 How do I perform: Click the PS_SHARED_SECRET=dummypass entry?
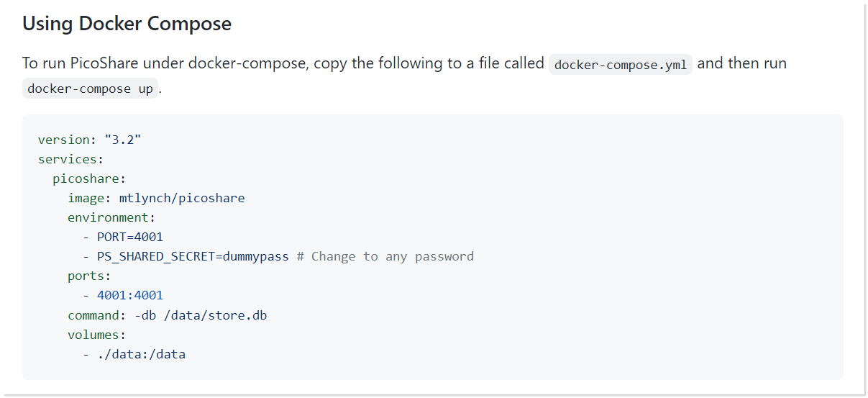193,256
